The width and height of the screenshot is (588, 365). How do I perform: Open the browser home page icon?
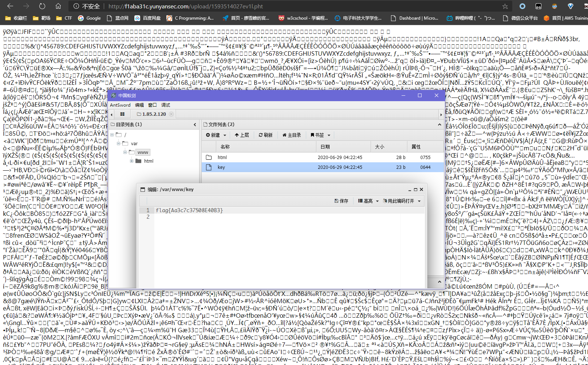58,6
